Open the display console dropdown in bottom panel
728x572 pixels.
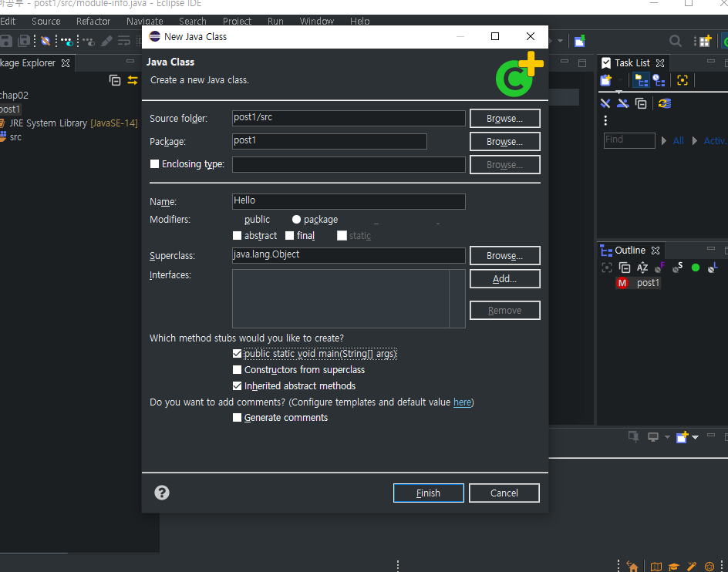coord(667,437)
